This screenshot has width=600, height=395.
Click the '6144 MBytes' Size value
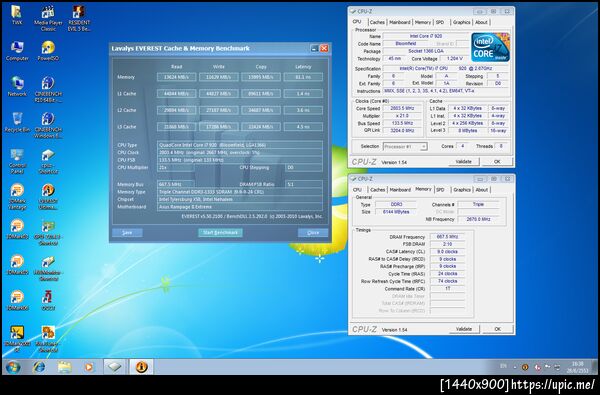396,212
